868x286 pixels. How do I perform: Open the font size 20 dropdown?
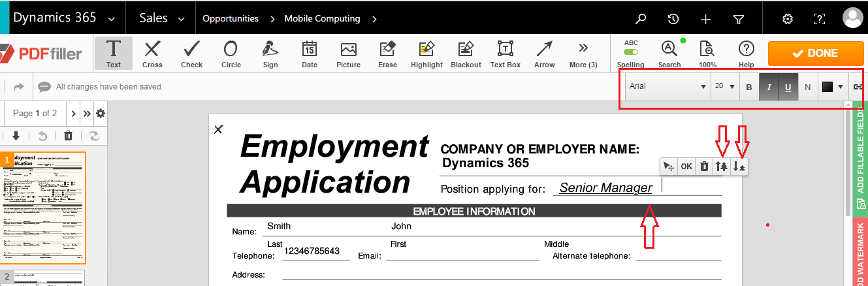coord(725,87)
